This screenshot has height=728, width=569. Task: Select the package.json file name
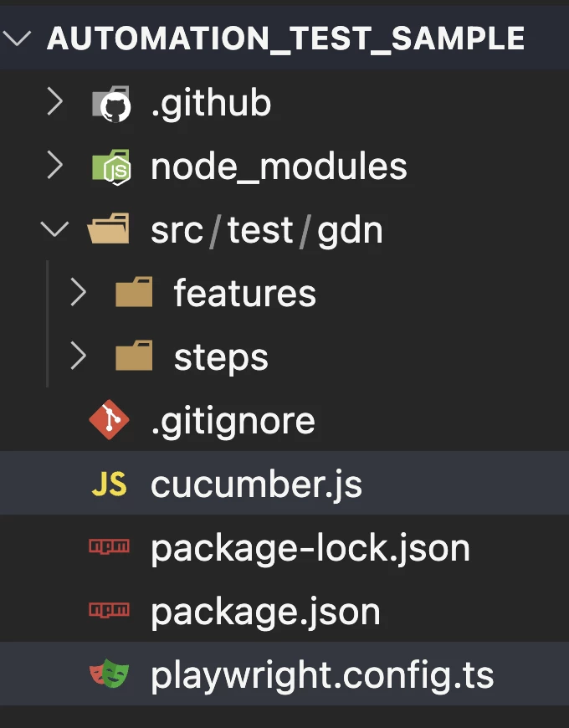(x=265, y=613)
